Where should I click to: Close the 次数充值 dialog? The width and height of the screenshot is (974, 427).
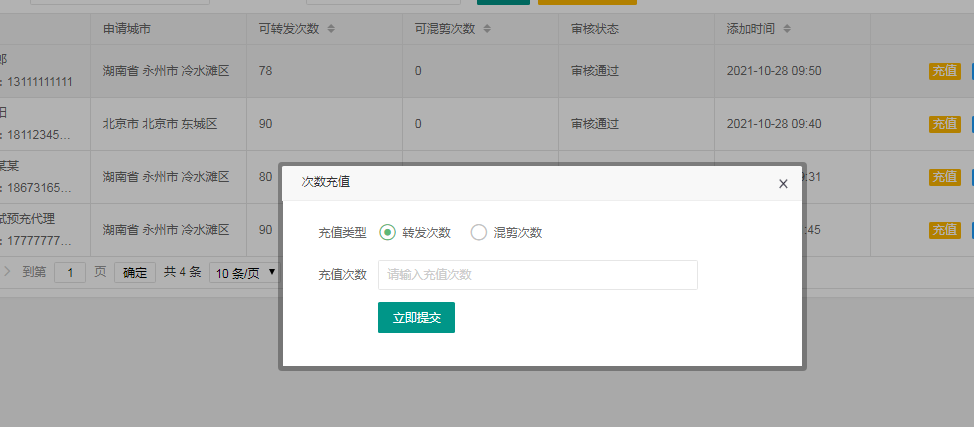(783, 183)
